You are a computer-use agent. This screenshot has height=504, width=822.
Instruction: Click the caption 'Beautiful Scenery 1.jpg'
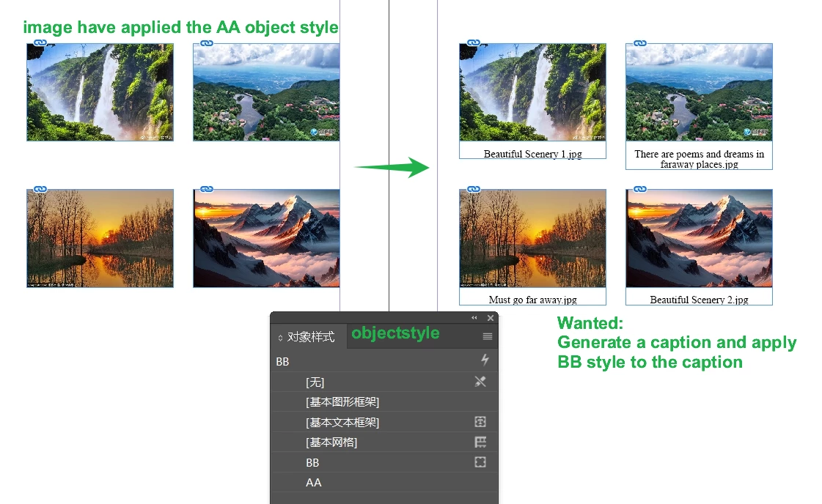point(532,154)
